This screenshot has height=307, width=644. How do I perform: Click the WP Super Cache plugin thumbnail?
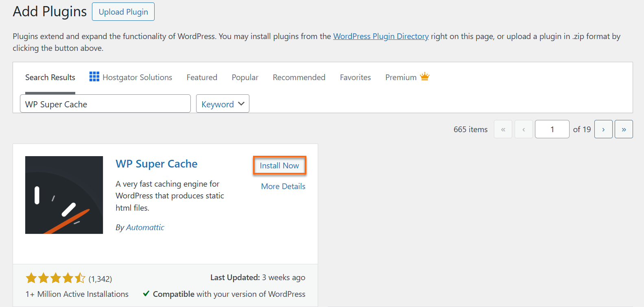coord(64,195)
